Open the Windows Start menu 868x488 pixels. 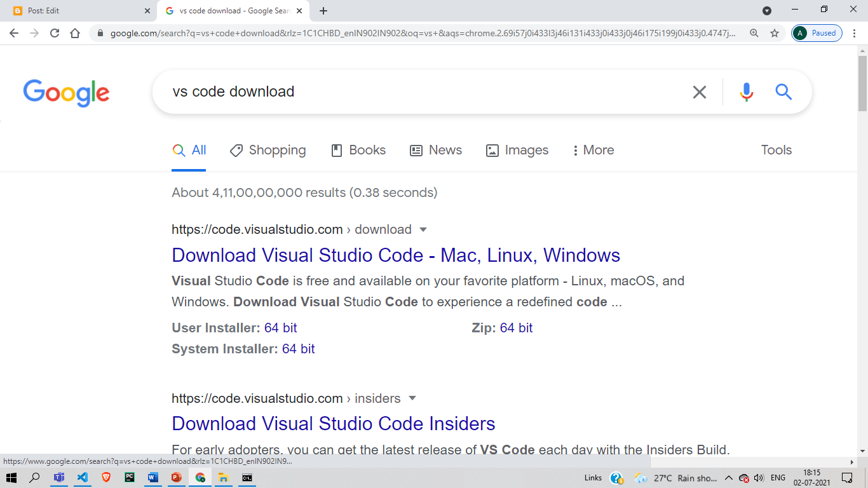click(x=11, y=478)
